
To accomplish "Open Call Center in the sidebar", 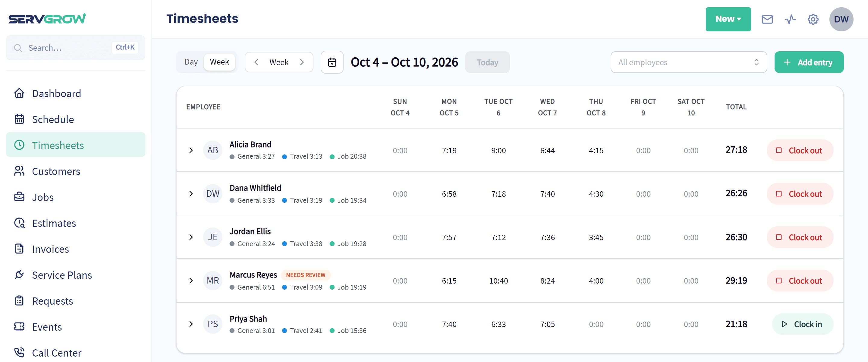I will 75,353.
